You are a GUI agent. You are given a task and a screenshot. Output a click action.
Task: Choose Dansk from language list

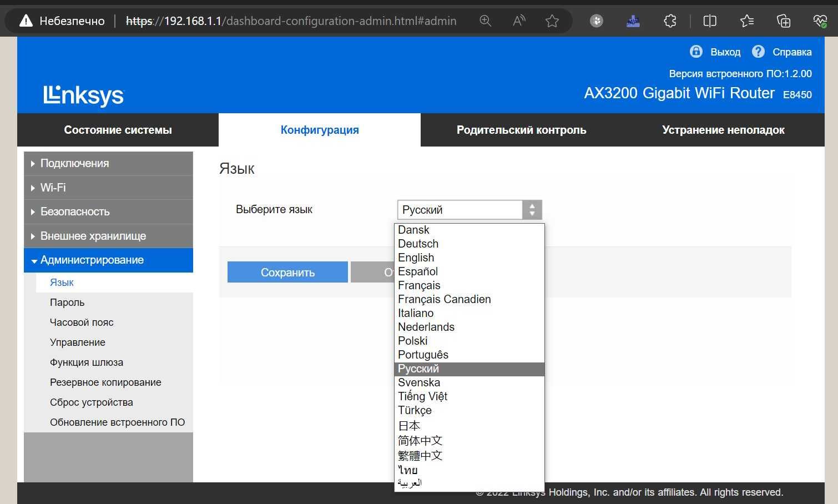point(470,230)
